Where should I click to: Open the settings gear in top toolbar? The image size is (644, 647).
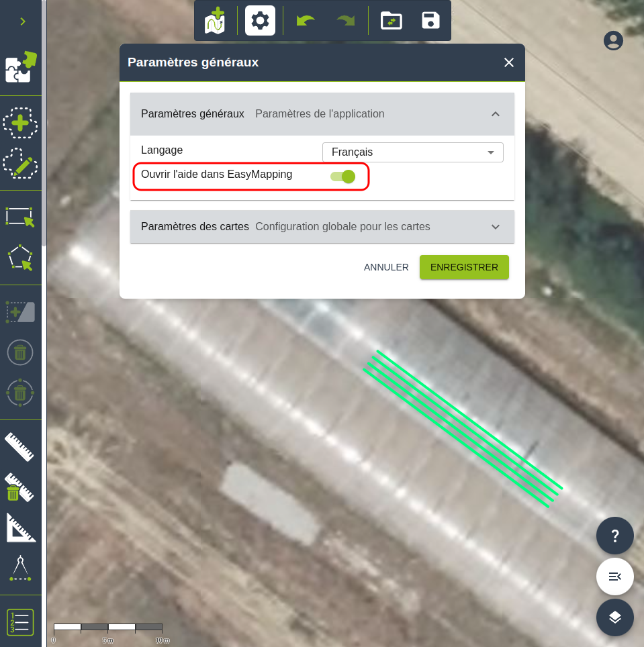[x=260, y=20]
